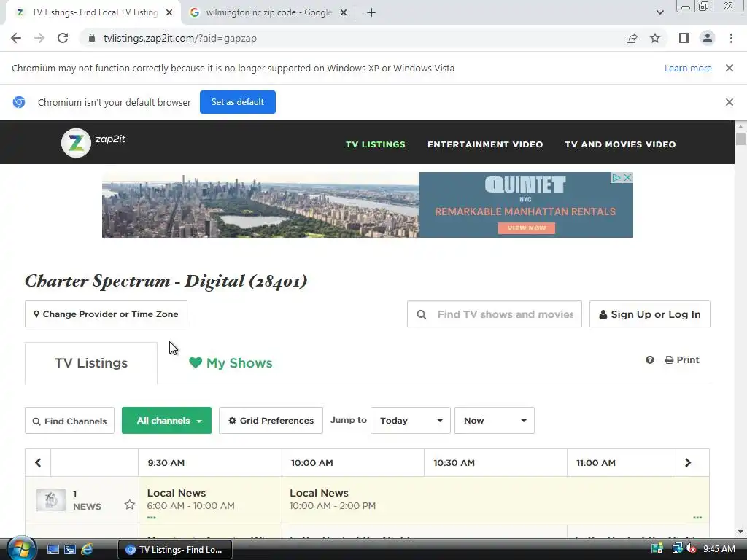Expand the All channels dropdown
Viewport: 747px width, 560px height.
click(x=167, y=421)
